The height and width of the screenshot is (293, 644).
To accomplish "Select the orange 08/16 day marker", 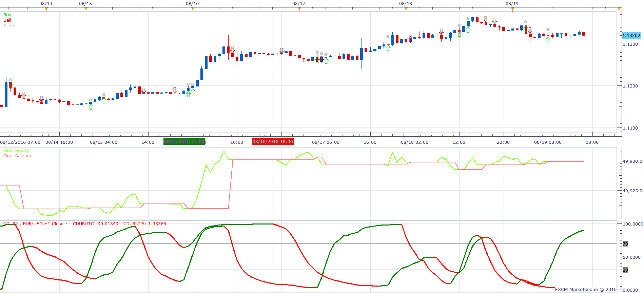I will point(193,9).
